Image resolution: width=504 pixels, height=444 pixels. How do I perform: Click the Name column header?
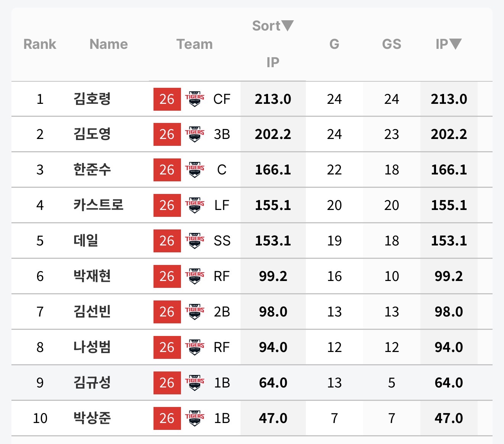coord(108,44)
